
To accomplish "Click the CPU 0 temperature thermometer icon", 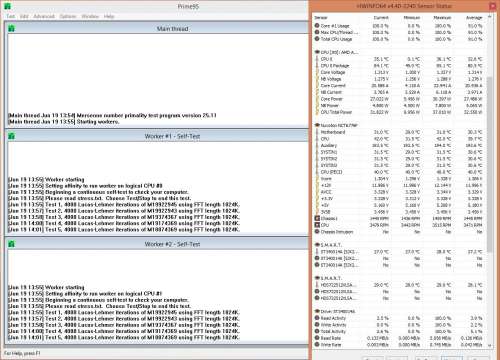I will [317, 59].
